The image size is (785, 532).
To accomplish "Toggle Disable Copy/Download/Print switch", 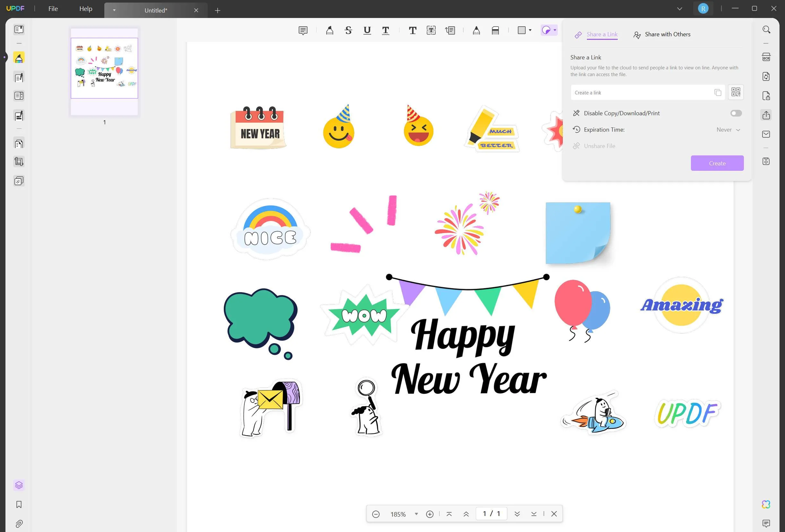I will point(736,113).
